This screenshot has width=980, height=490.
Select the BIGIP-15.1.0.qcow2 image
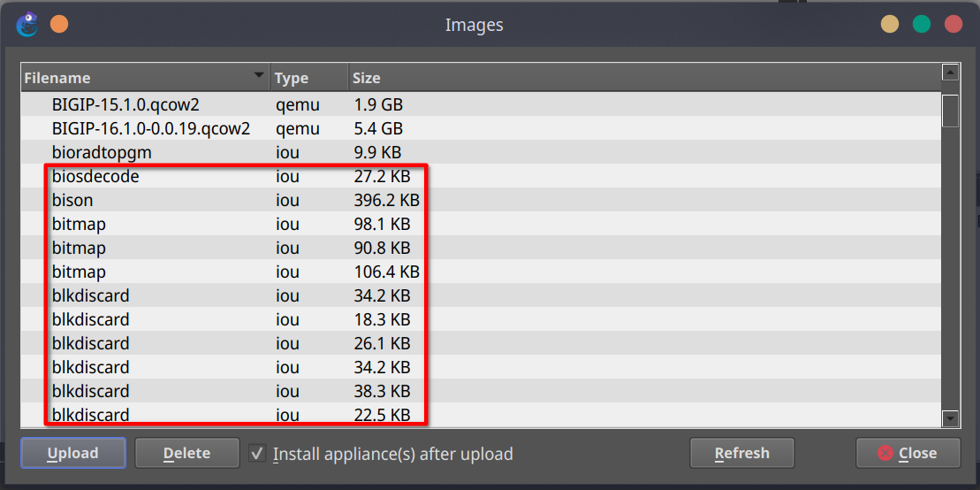point(481,104)
